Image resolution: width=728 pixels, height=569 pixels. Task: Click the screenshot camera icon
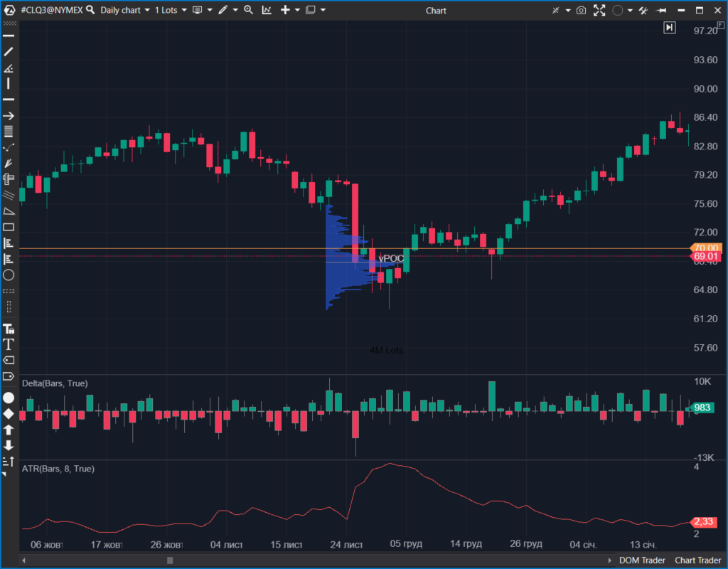pos(582,10)
